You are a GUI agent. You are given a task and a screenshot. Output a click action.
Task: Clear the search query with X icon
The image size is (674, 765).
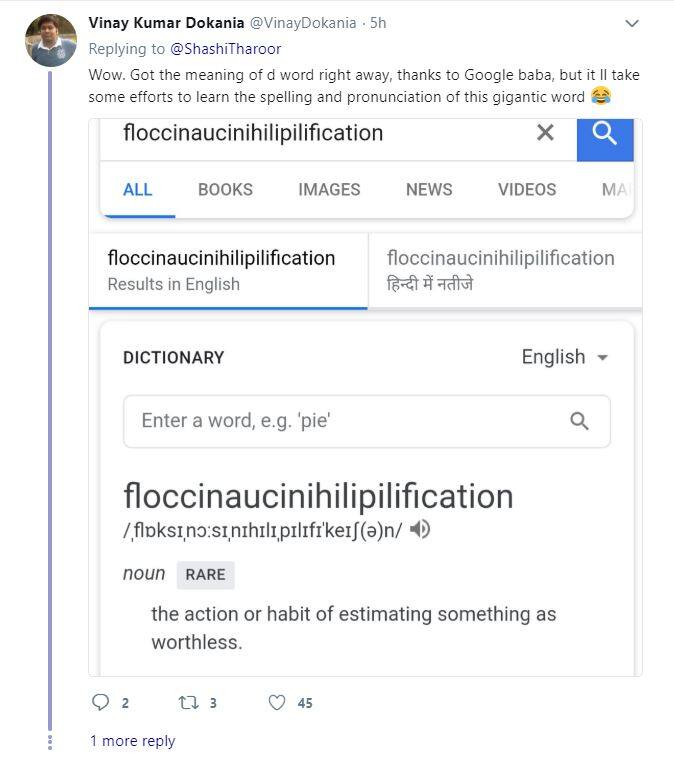pyautogui.click(x=545, y=133)
